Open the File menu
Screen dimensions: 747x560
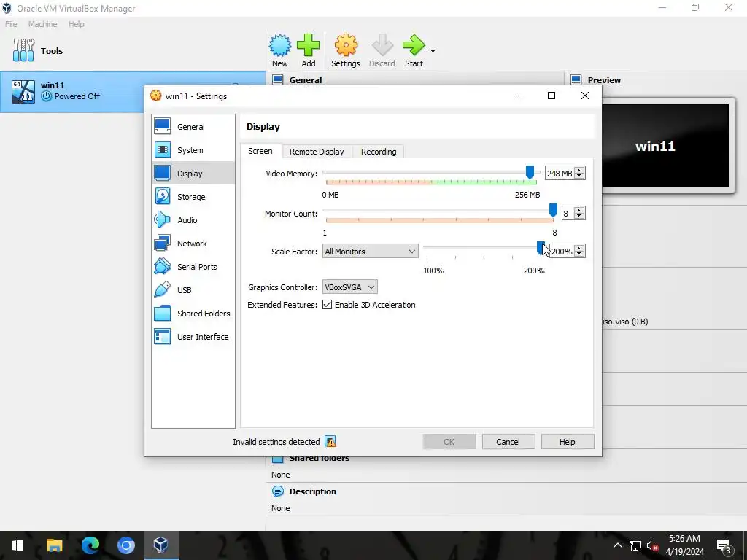pyautogui.click(x=11, y=24)
